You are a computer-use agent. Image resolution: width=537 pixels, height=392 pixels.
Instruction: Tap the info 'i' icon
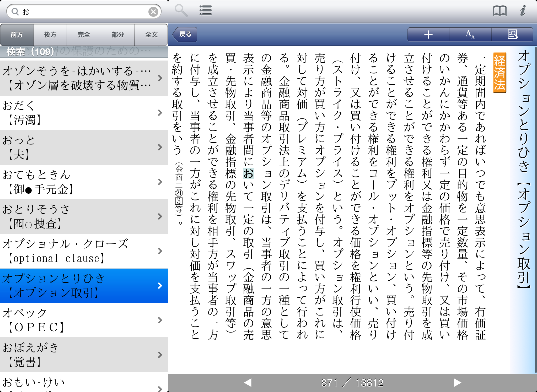523,10
